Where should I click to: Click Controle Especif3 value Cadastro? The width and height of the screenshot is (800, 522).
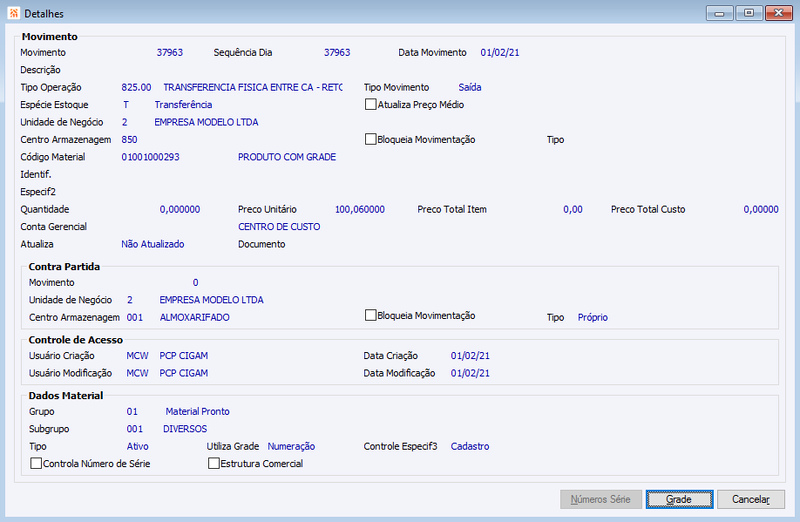470,446
